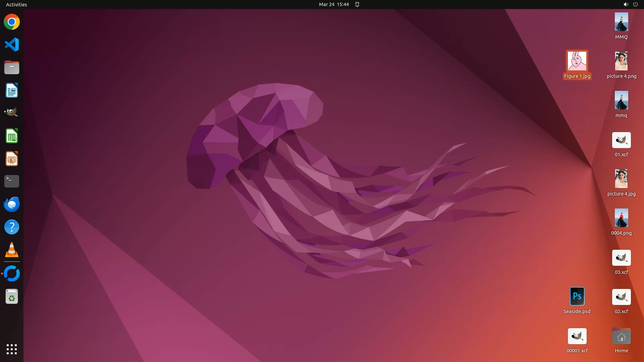
Task: Open Google Chrome from the dock
Action: pos(12,22)
